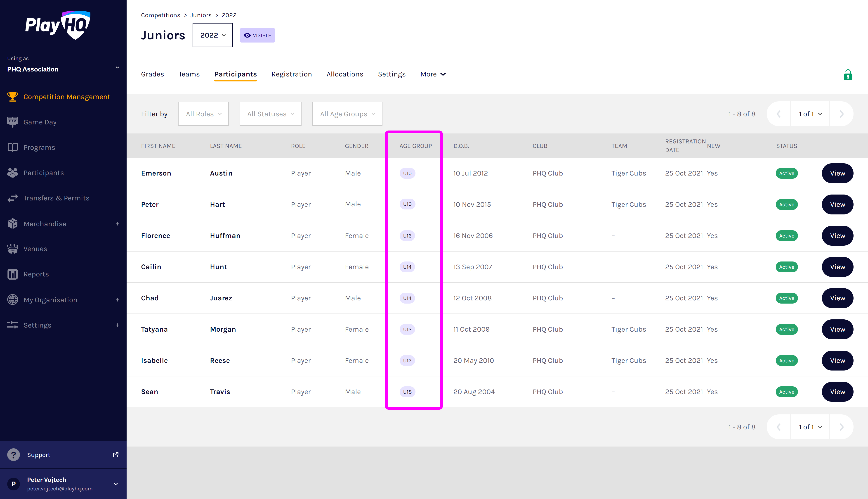This screenshot has height=499, width=868.
Task: Open Support external link icon
Action: (116, 455)
